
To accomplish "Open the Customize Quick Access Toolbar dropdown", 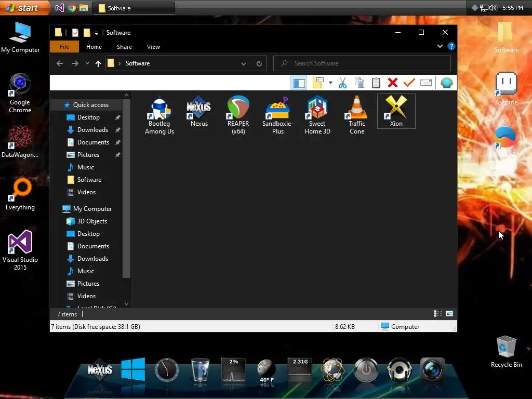I will coord(96,33).
